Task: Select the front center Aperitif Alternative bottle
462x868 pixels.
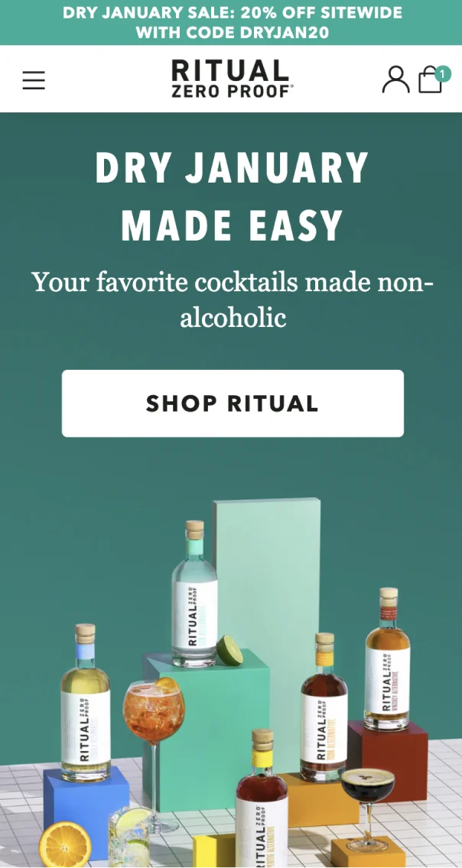Action: [x=262, y=798]
